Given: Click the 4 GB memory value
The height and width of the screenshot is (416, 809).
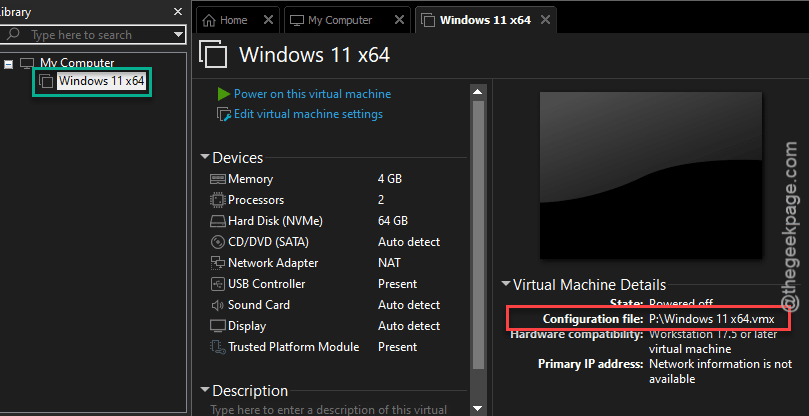Looking at the screenshot, I should [x=390, y=179].
